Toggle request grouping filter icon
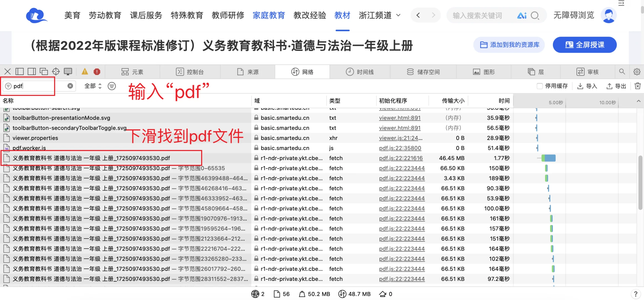Image resolution: width=644 pixels, height=300 pixels. 112,86
